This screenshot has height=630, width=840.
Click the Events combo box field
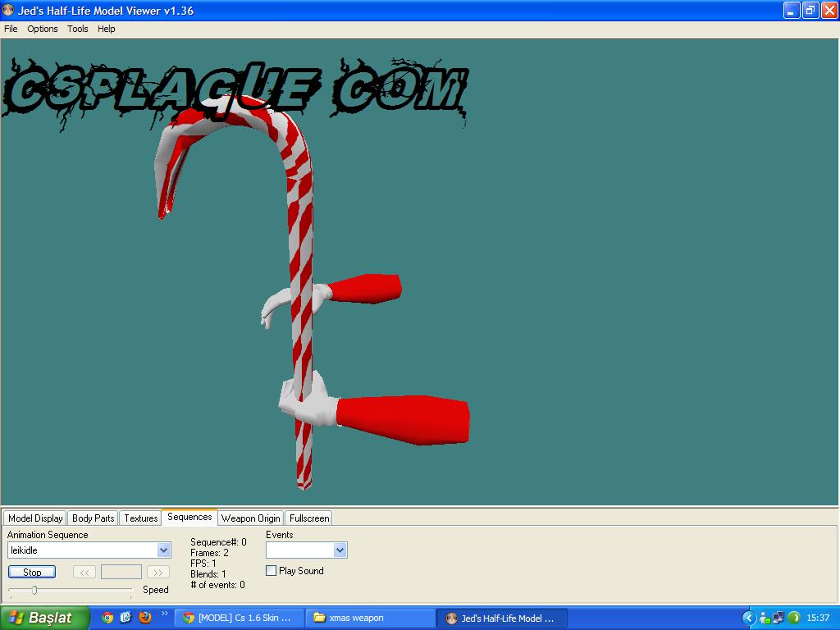[x=307, y=550]
